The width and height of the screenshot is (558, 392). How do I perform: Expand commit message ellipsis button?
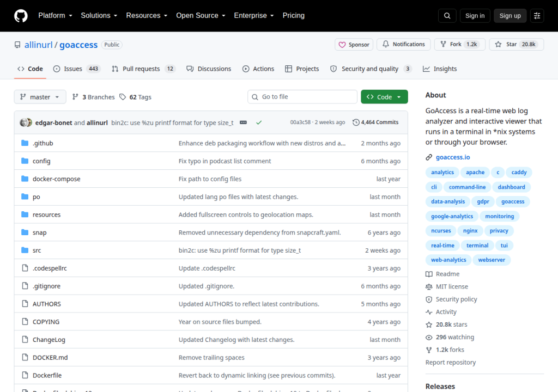pos(243,122)
